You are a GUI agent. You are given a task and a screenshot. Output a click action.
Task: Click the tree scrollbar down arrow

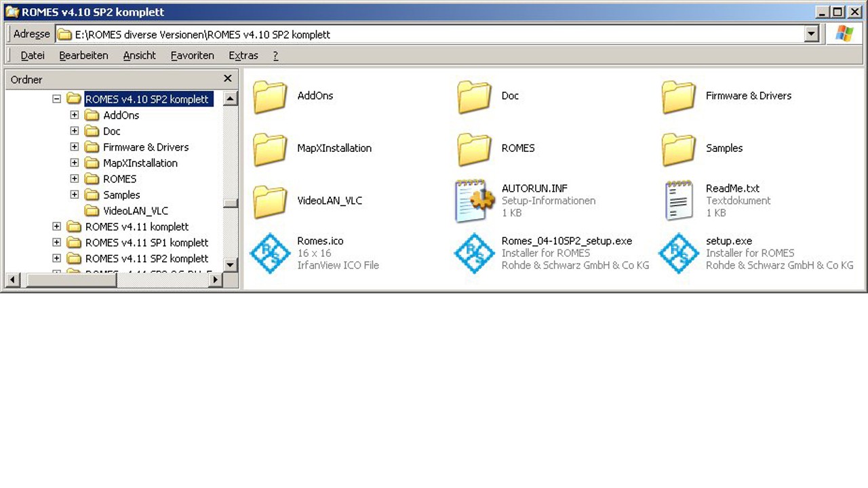click(x=231, y=265)
